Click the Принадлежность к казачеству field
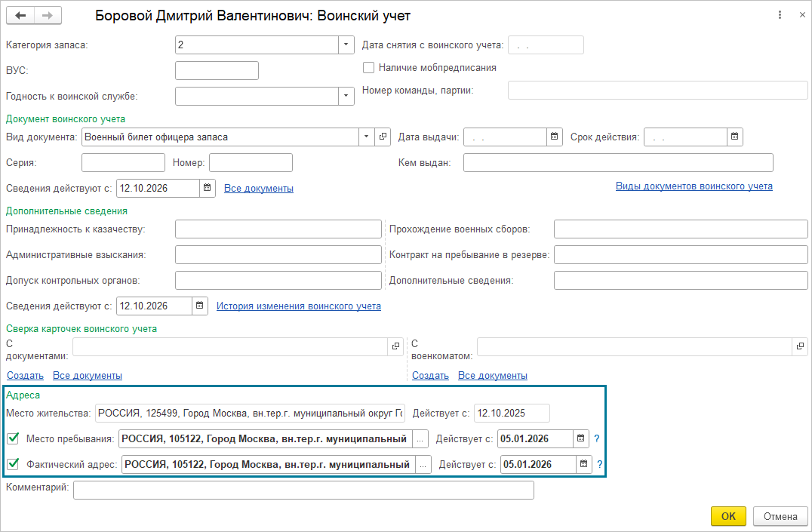 click(x=278, y=229)
